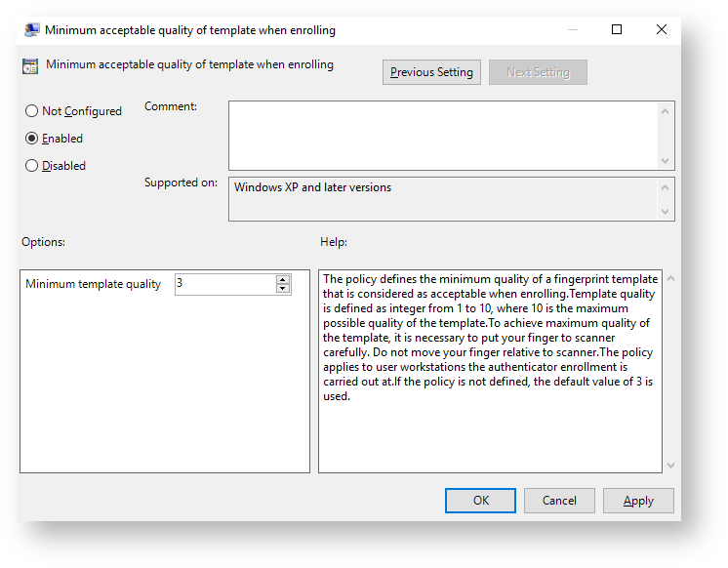The image size is (728, 568).
Task: Select the Not Configured radio button
Action: click(32, 111)
